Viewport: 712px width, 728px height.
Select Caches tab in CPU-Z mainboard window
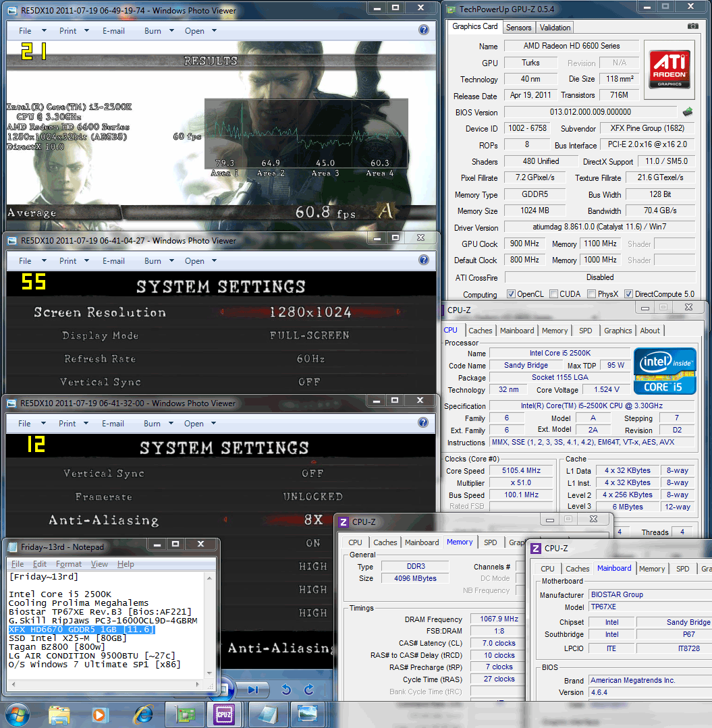pos(577,569)
